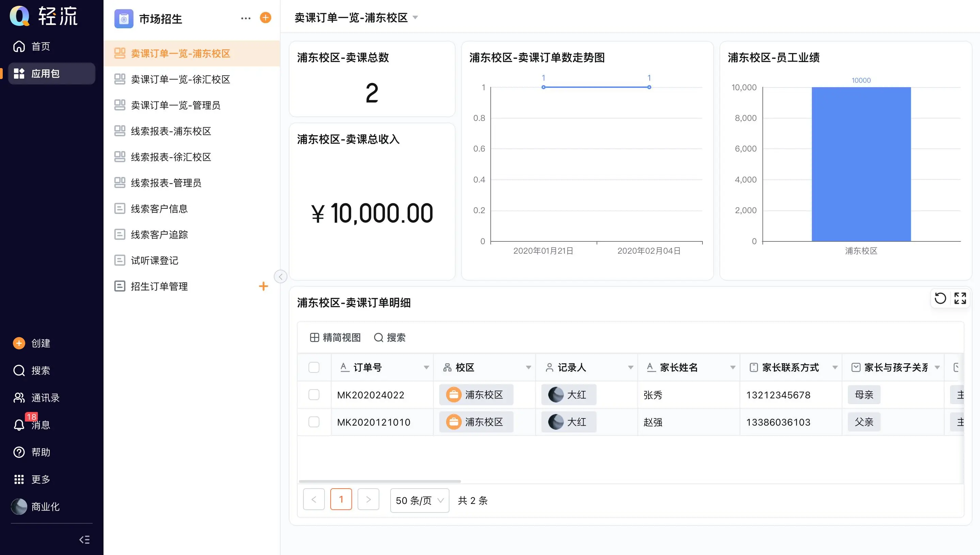Open the 应用包 apps grid icon
This screenshot has height=555, width=980.
(x=19, y=73)
